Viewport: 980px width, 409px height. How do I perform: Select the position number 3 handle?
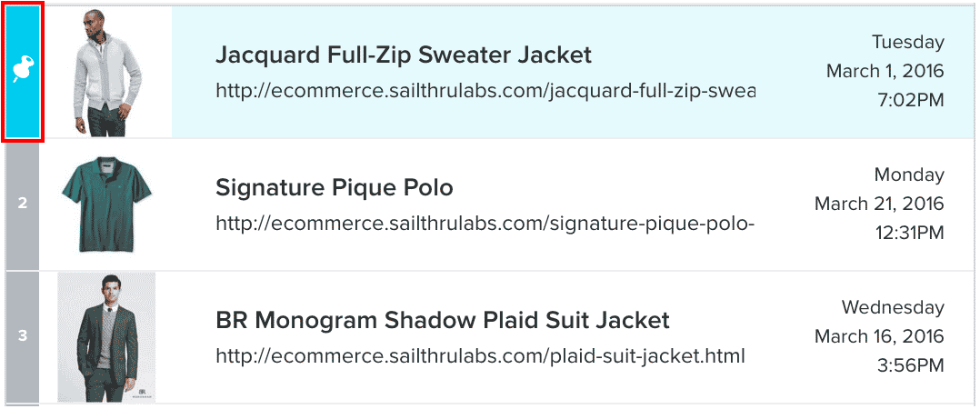(23, 336)
